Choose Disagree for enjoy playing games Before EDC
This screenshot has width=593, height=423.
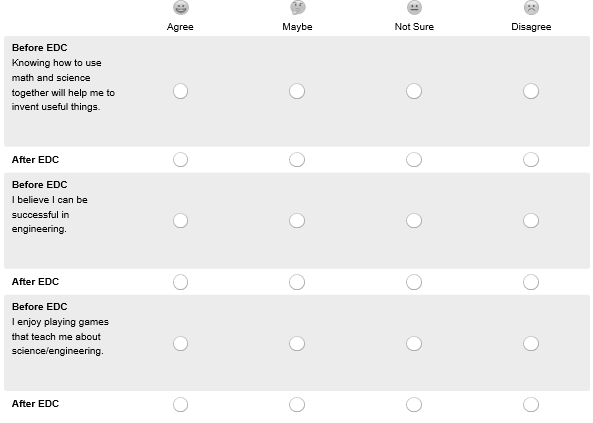pos(531,344)
